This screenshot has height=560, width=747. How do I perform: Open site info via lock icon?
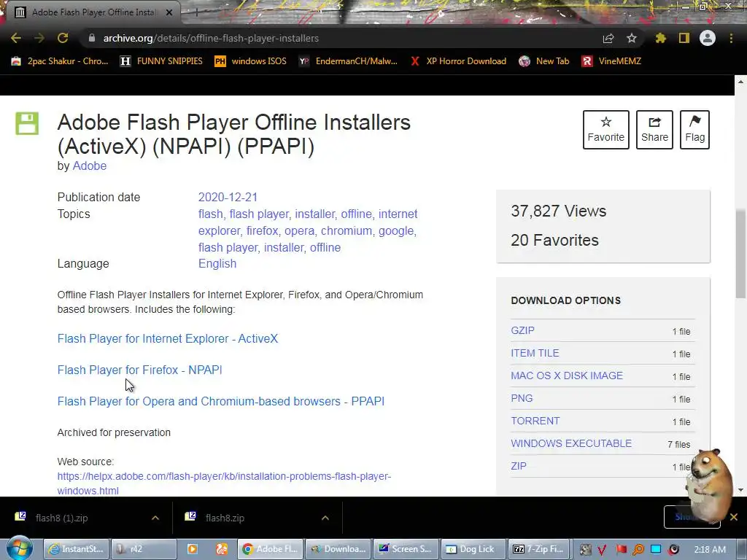point(92,38)
